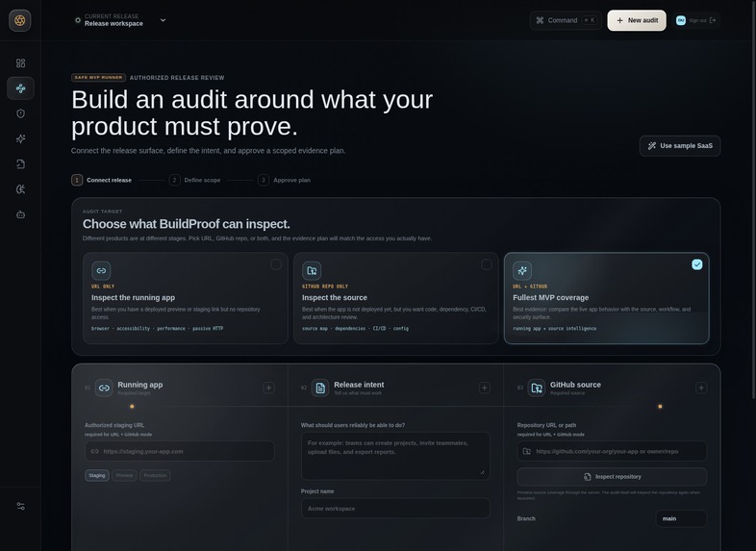Choose the Inspect the running app card
756x551 pixels.
pos(186,298)
